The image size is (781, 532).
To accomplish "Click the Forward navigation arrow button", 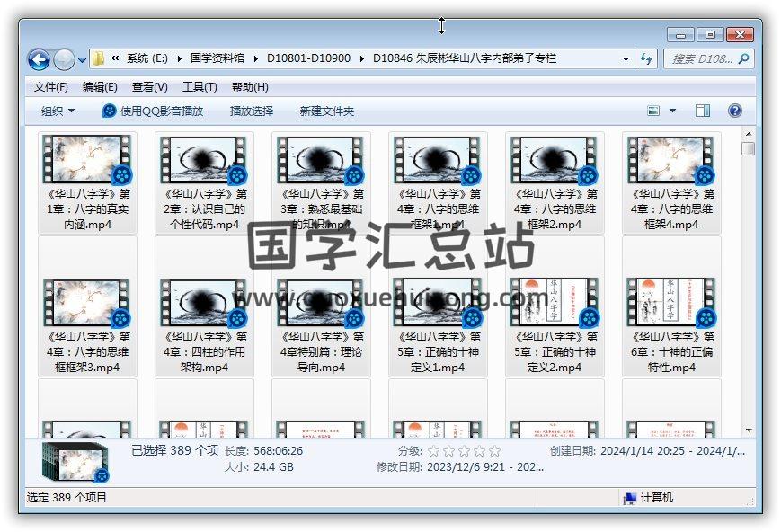I will [64, 59].
